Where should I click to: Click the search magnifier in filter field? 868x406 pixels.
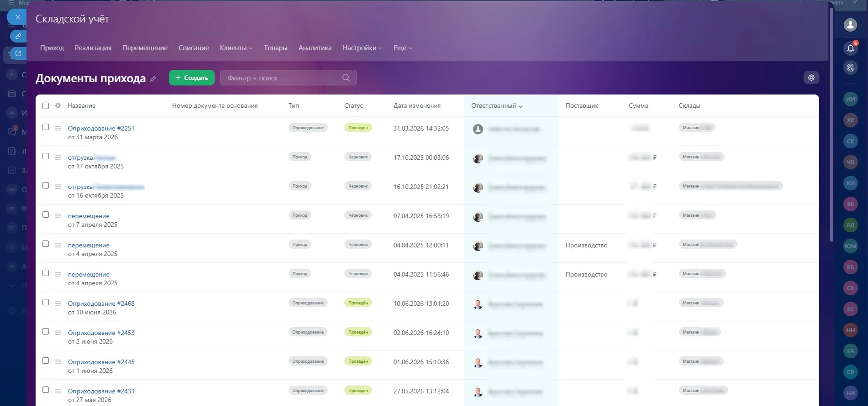[x=346, y=78]
